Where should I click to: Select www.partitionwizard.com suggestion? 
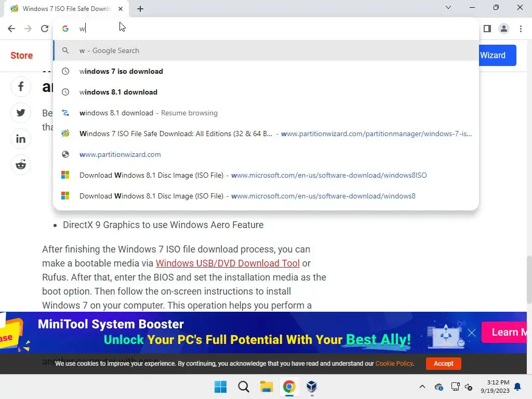pyautogui.click(x=266, y=154)
